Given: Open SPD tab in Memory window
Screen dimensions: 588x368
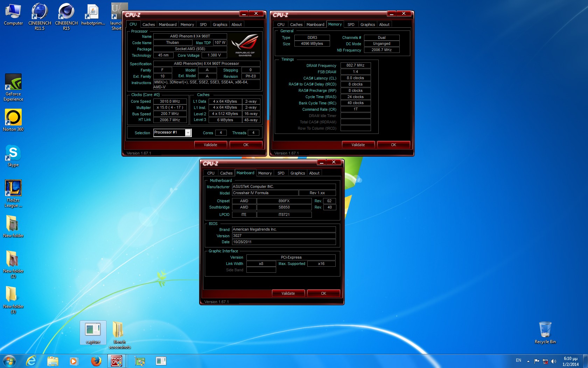Looking at the screenshot, I should (x=351, y=25).
